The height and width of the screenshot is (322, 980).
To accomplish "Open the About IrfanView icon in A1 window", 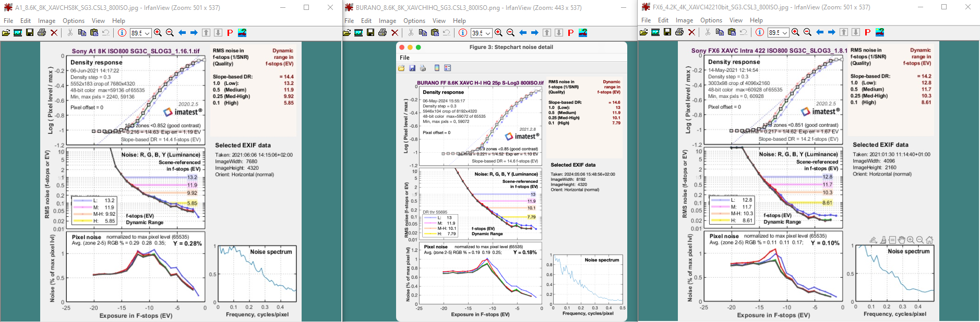I will coord(242,33).
